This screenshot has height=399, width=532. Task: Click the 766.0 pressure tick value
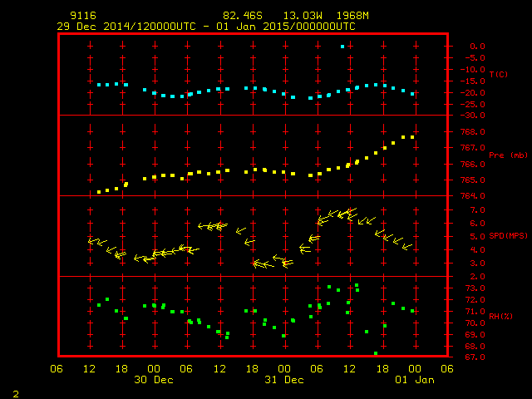473,164
